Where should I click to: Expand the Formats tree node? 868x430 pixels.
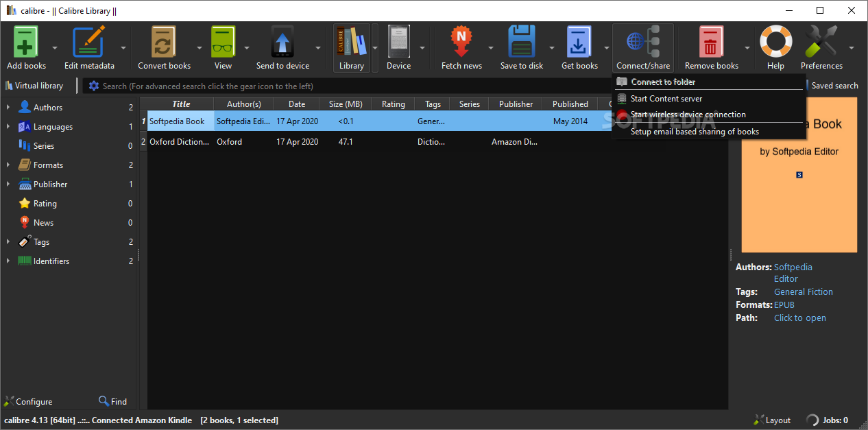pos(8,165)
